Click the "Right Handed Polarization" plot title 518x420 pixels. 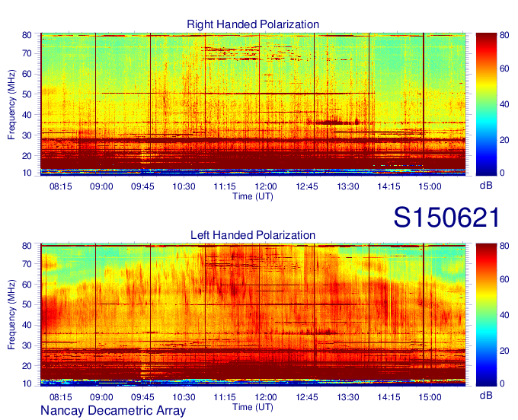[x=253, y=24]
